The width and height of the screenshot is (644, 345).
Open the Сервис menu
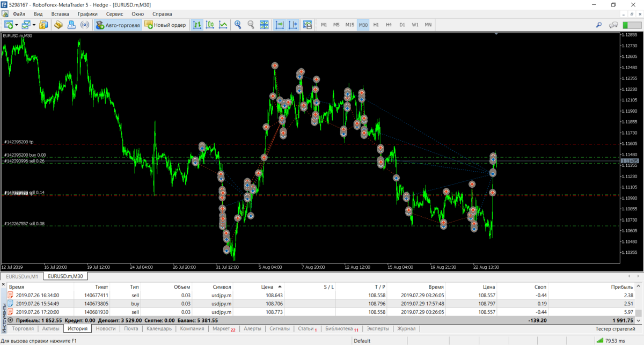click(x=114, y=14)
